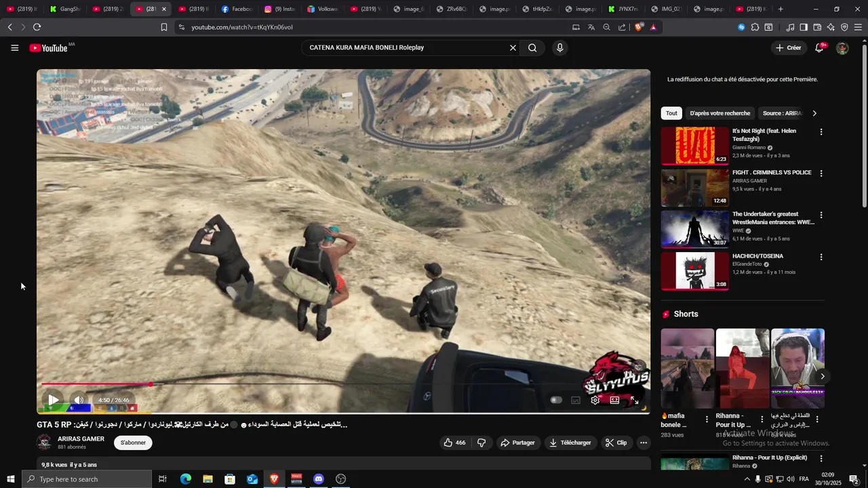Switch to theater mode
868x488 pixels.
coord(614,400)
